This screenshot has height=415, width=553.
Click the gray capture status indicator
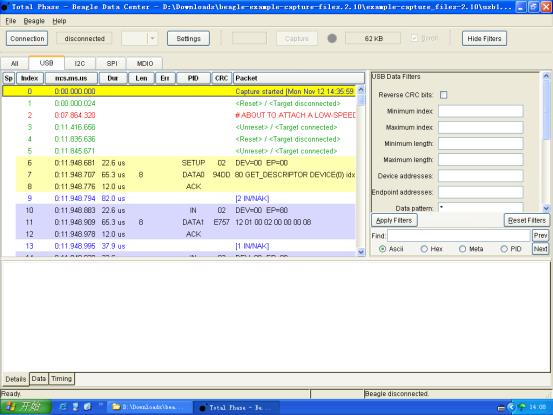332,38
